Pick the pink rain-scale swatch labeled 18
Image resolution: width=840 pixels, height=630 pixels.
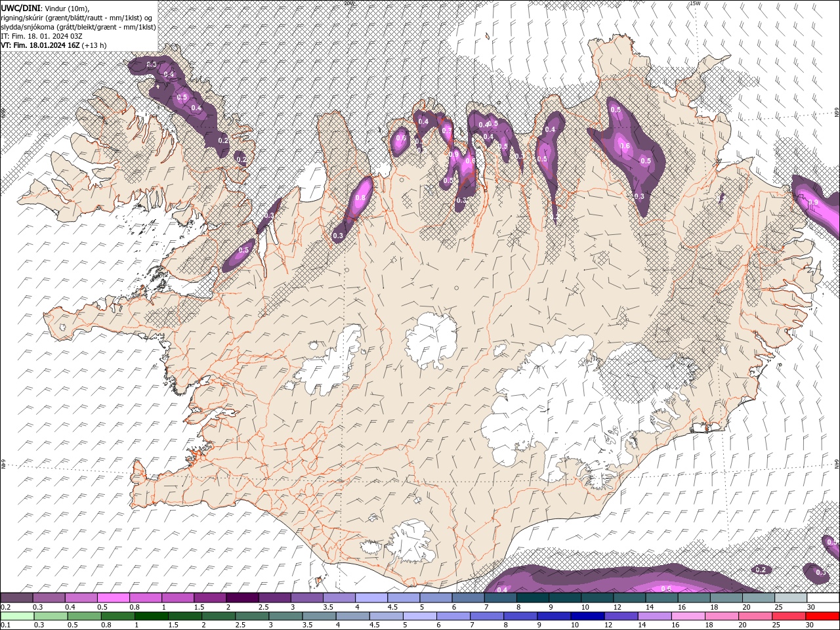tap(721, 616)
